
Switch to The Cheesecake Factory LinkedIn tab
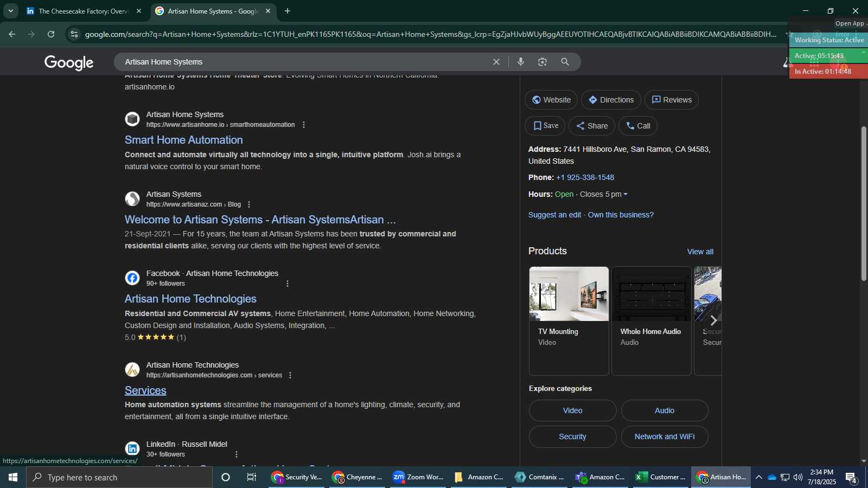tap(83, 11)
